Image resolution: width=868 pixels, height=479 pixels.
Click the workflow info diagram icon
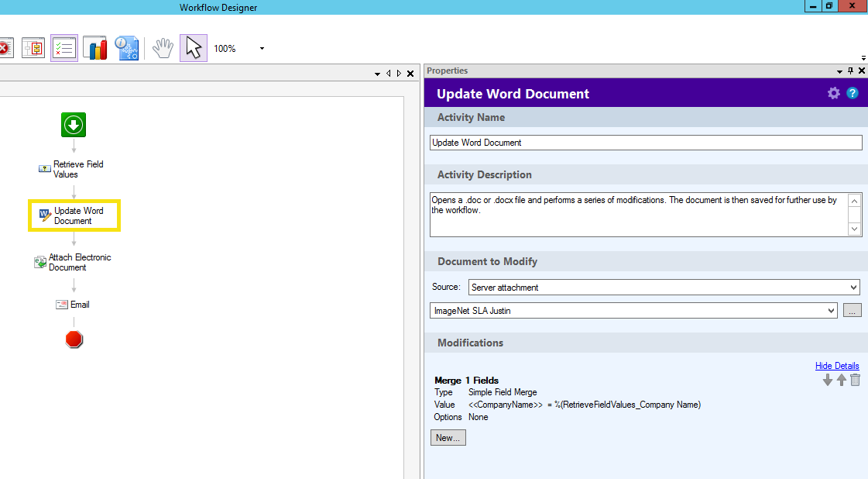[x=127, y=48]
